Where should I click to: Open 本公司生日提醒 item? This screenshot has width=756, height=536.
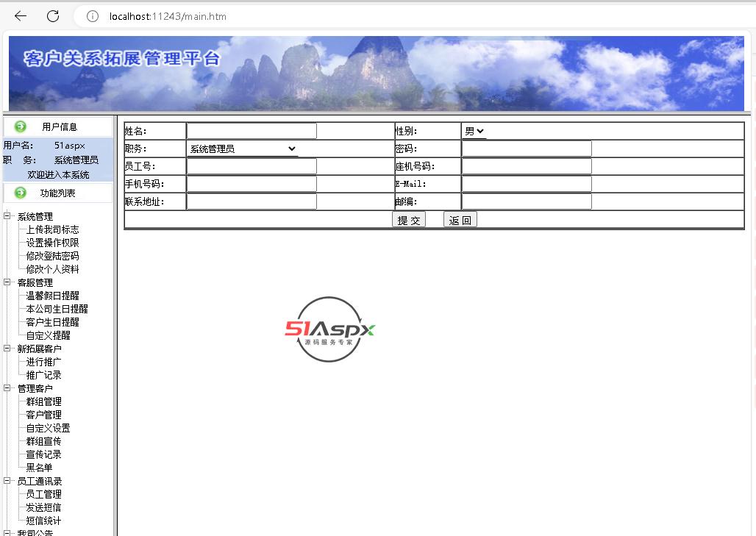57,309
